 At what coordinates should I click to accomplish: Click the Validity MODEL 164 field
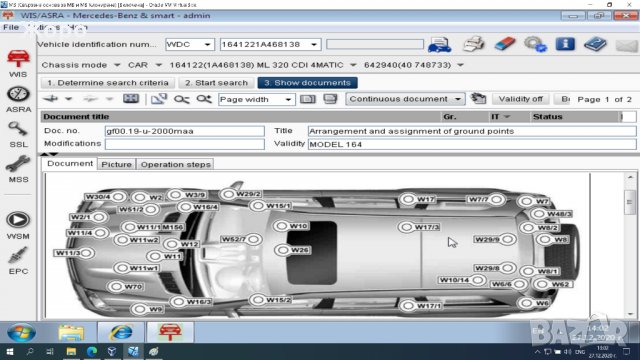pos(472,144)
